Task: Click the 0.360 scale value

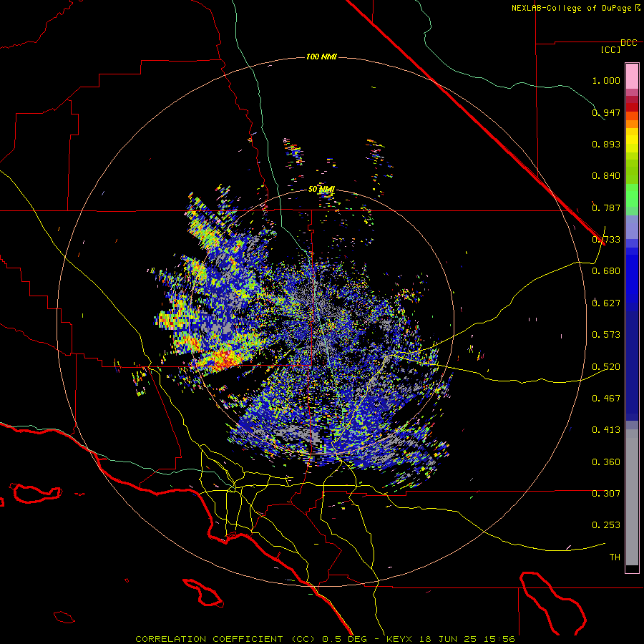Action: [x=606, y=462]
